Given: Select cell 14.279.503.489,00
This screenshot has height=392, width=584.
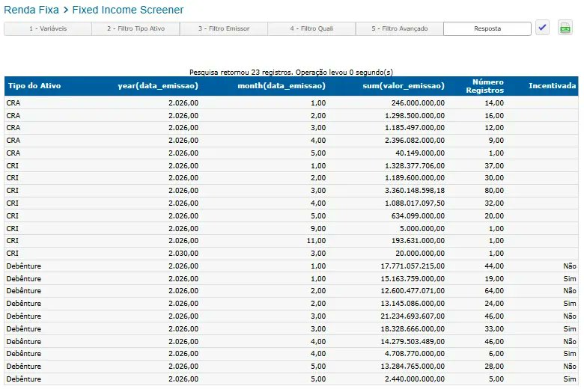Looking at the screenshot, I should [413, 341].
